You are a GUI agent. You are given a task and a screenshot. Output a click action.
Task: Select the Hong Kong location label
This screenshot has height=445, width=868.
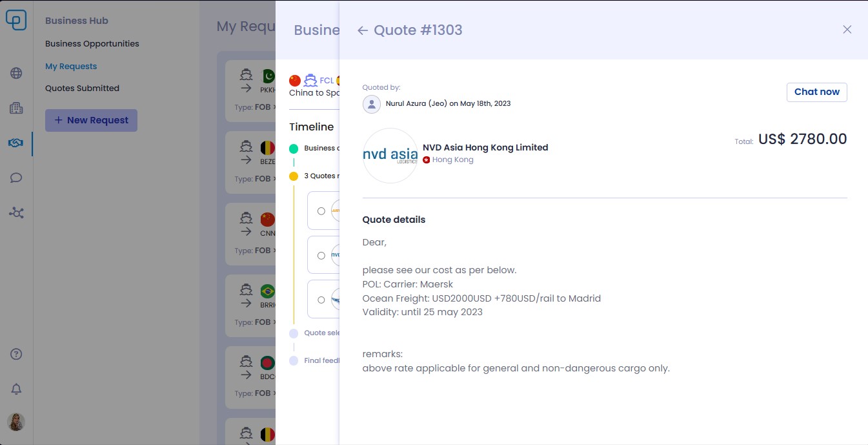click(x=452, y=160)
